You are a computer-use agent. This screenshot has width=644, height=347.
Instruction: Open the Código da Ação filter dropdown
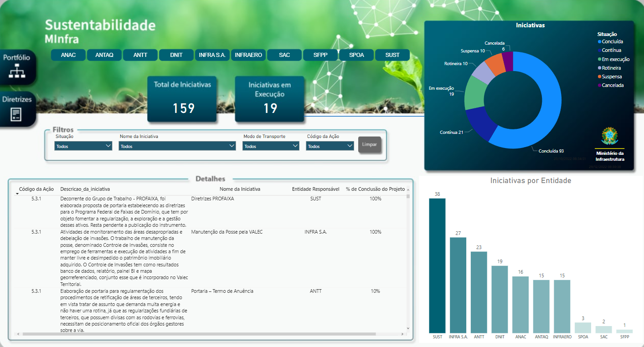coord(330,146)
